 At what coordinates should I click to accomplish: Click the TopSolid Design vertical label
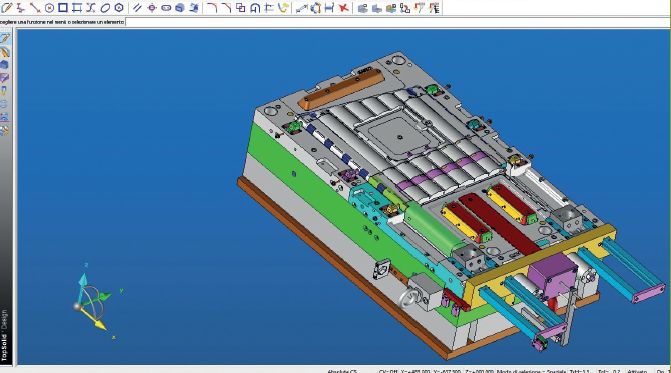(4, 335)
